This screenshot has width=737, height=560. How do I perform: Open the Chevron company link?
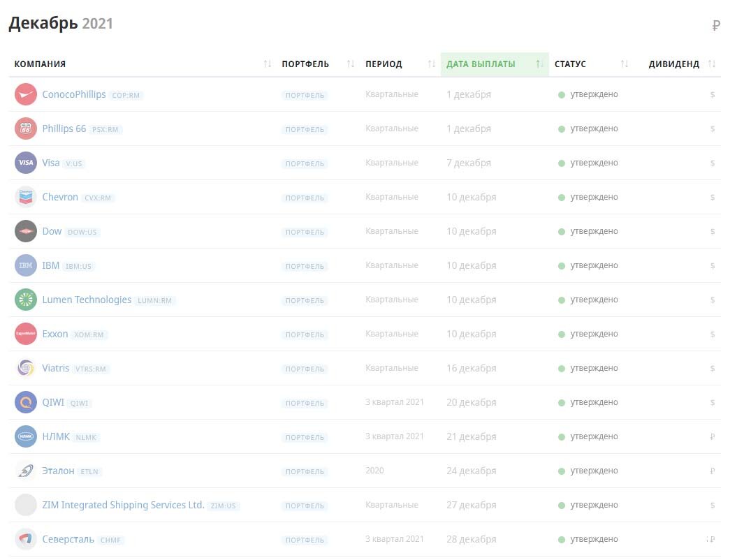60,197
